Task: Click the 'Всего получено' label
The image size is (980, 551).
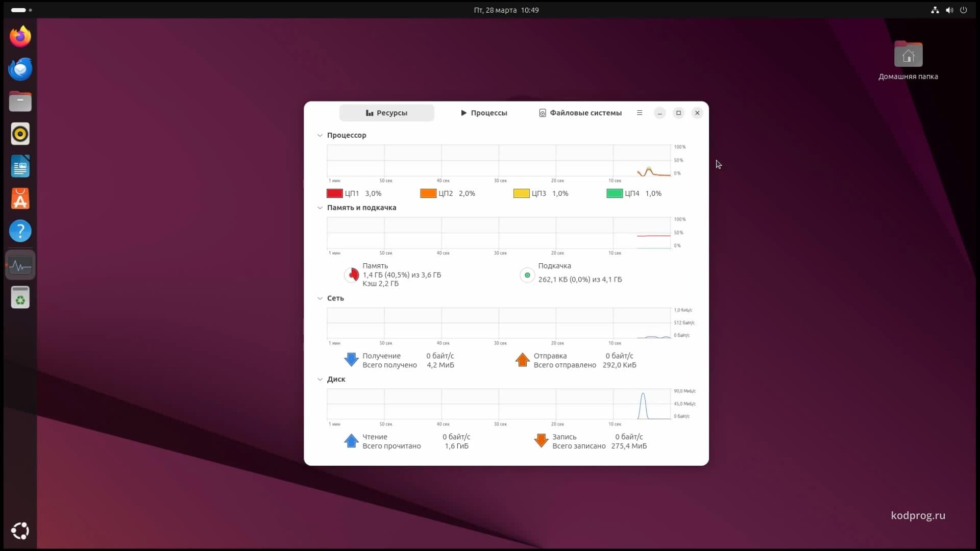Action: [389, 365]
